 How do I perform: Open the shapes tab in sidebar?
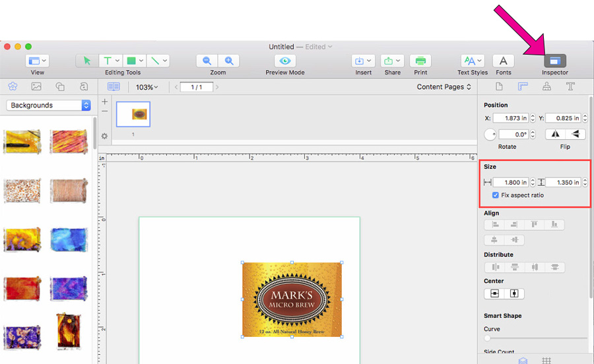pos(60,86)
